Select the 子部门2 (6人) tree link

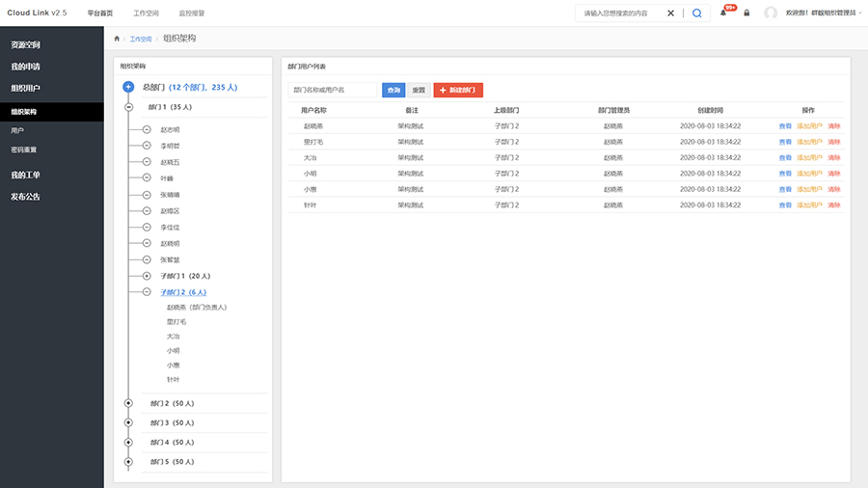coord(183,292)
